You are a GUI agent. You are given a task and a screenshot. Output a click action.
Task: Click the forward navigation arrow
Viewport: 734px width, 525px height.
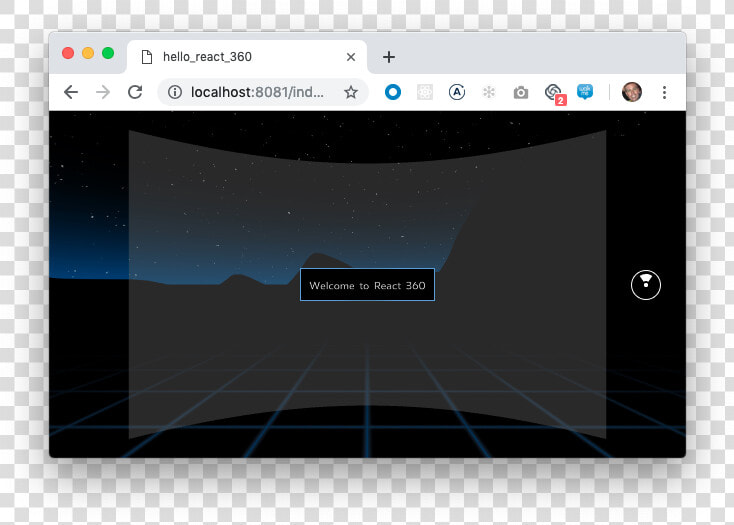tap(103, 92)
